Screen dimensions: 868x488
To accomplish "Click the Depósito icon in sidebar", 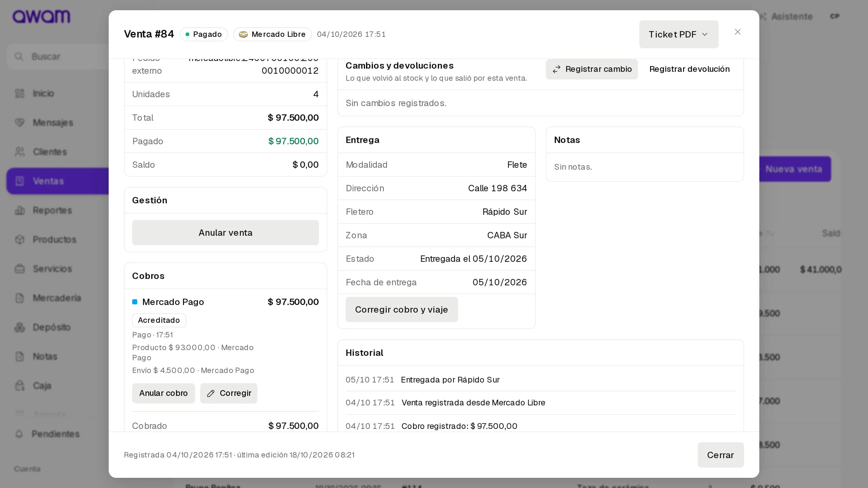I will tap(20, 327).
